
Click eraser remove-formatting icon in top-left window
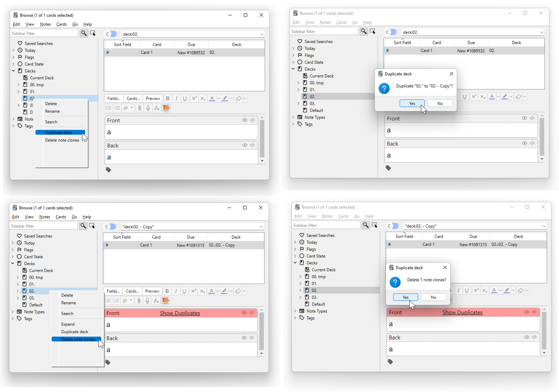tap(239, 98)
